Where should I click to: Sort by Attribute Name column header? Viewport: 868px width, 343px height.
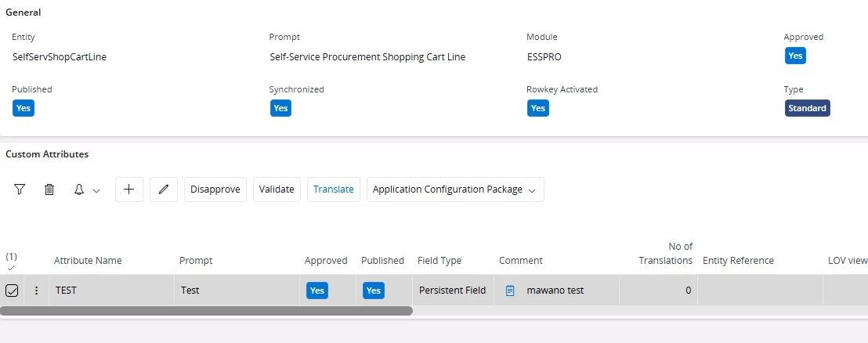pos(88,261)
